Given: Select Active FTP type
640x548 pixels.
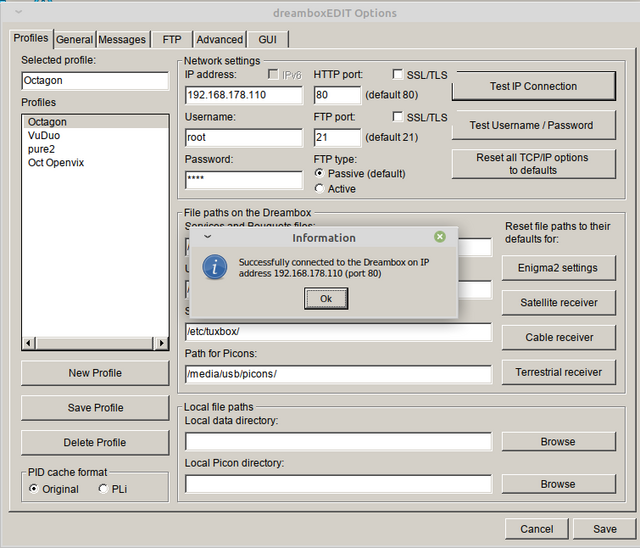Looking at the screenshot, I should [x=319, y=189].
